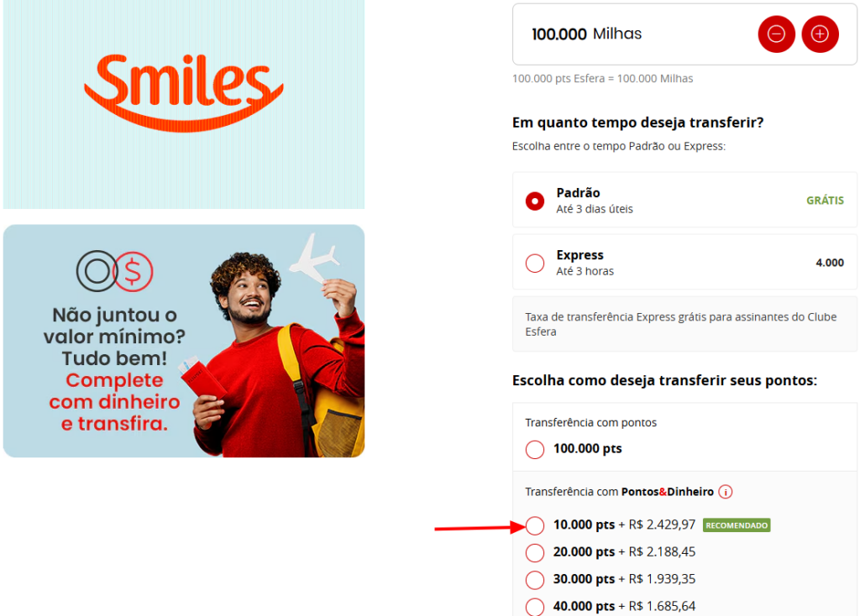The width and height of the screenshot is (860, 616).
Task: Click the Pontos&Dinheiro label text
Action: pyautogui.click(x=668, y=492)
